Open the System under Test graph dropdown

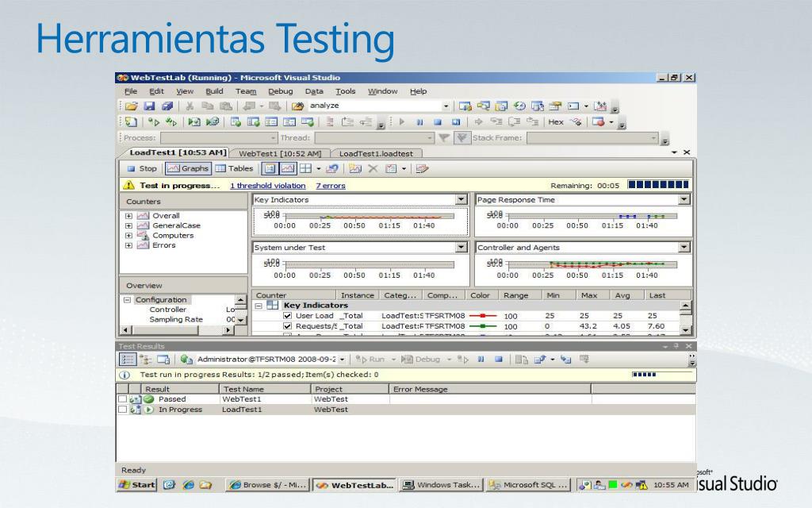coord(461,248)
